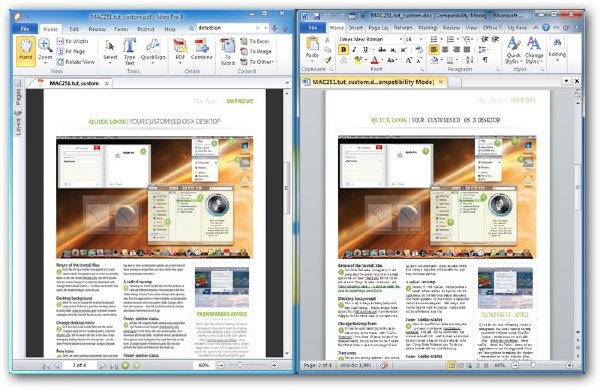Activate the Type Text tool
600x389 pixels.
130,51
